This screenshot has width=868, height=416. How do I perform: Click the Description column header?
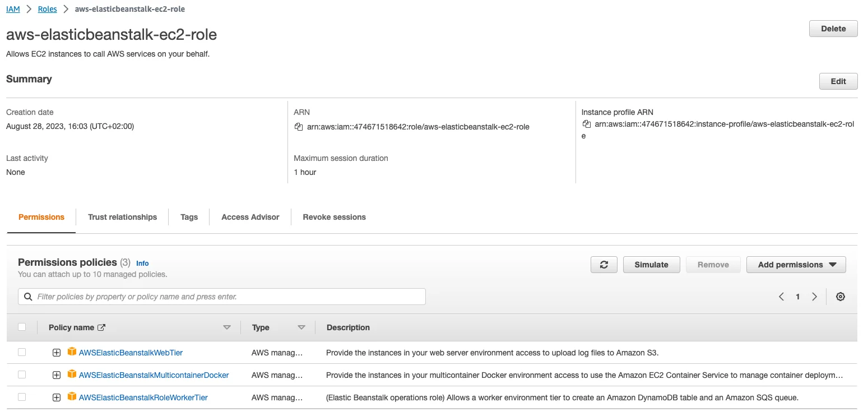point(348,327)
